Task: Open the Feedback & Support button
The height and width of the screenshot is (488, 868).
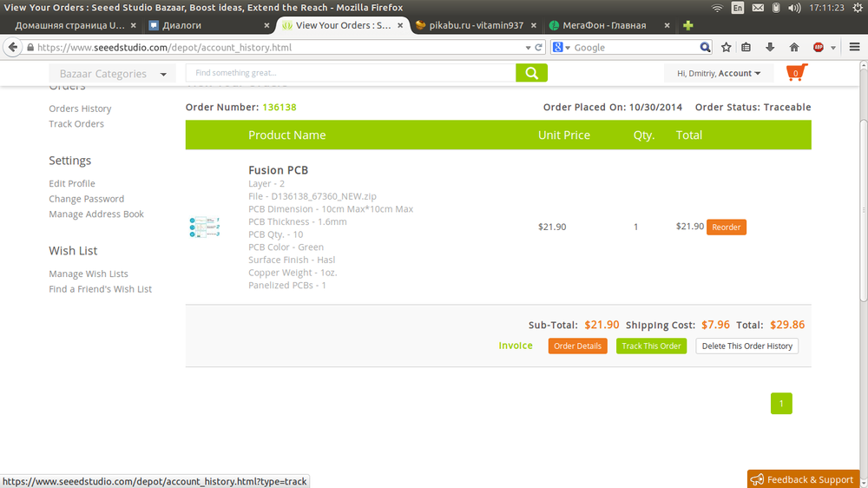Action: 803,479
